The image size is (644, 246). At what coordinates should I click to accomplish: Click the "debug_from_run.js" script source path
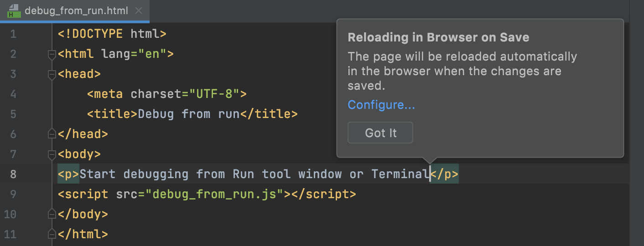(x=214, y=195)
